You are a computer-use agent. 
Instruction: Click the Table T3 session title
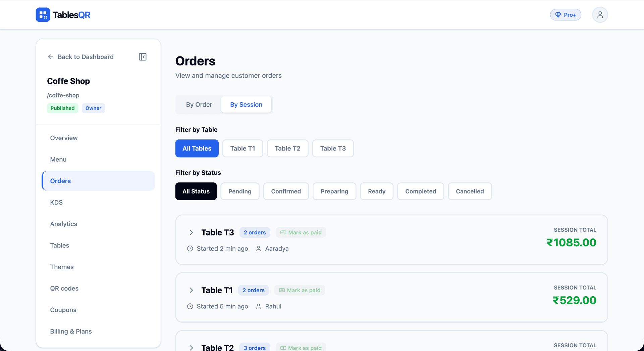(218, 232)
